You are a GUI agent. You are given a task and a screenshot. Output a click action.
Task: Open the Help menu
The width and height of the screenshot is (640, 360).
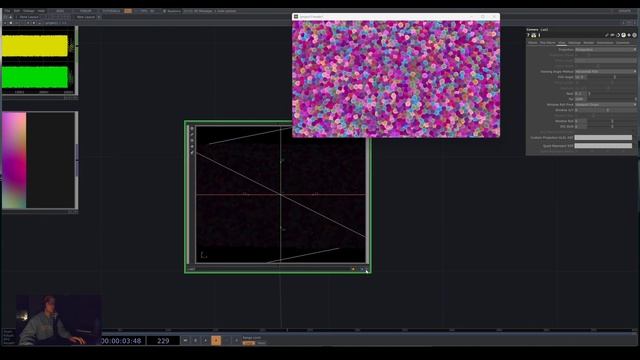tap(41, 11)
